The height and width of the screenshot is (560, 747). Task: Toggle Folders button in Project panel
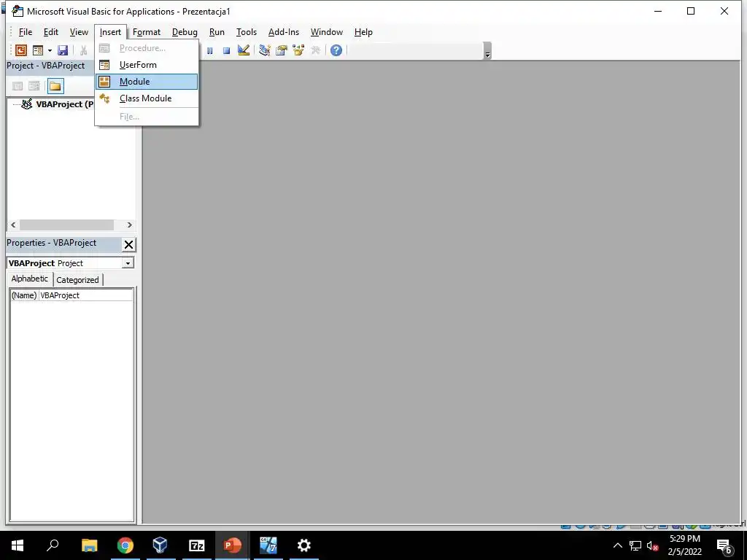tap(55, 86)
